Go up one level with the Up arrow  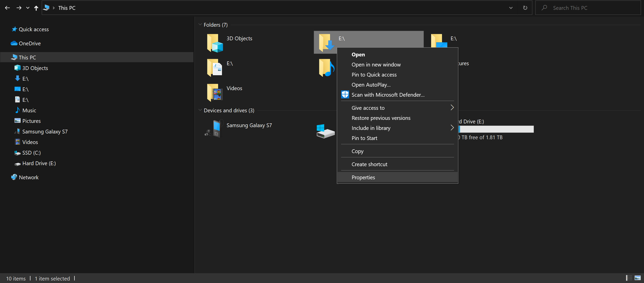pos(36,8)
